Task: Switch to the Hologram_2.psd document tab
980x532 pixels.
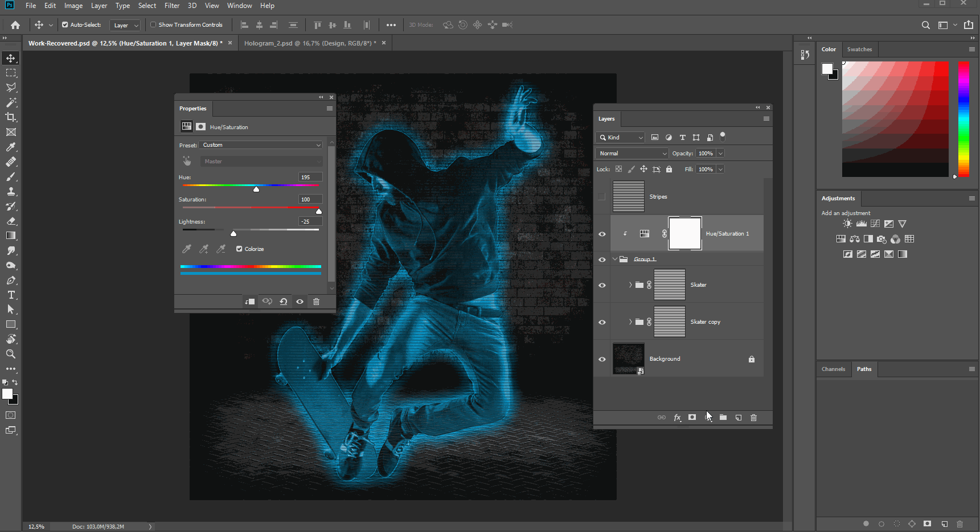Action: pyautogui.click(x=310, y=43)
